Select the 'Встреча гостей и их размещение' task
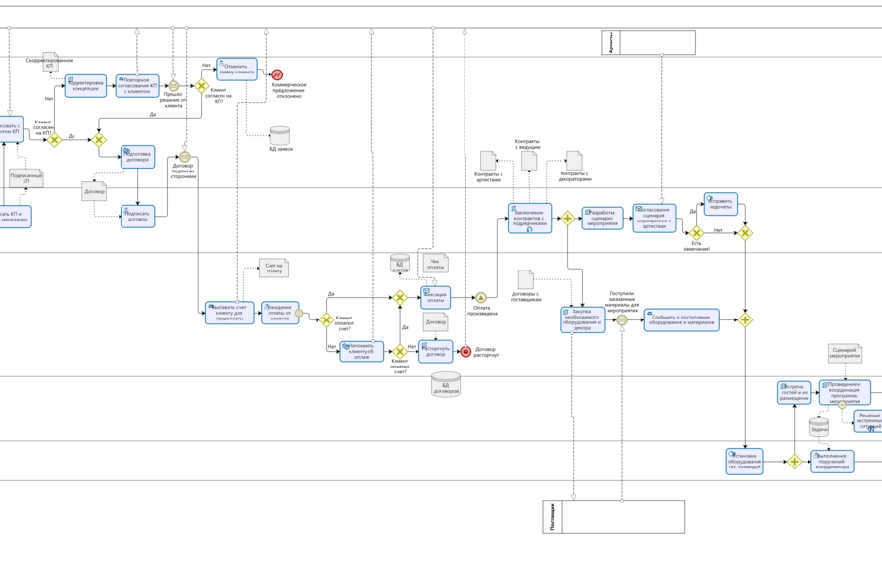 [794, 393]
